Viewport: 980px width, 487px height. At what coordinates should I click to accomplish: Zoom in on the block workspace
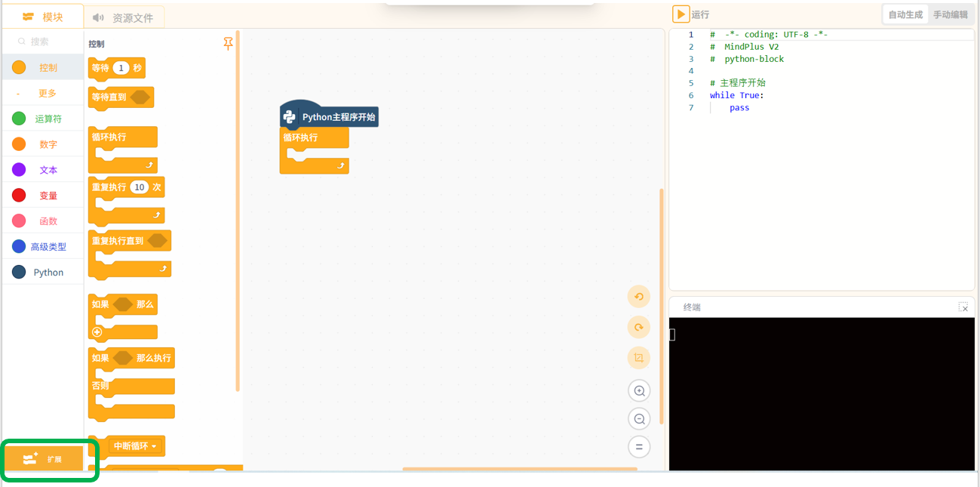(x=639, y=390)
